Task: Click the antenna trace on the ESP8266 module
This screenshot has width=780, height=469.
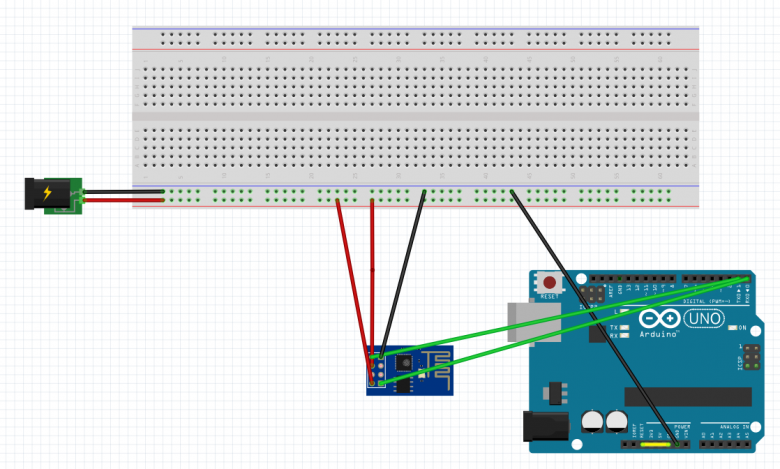Action: 435,360
